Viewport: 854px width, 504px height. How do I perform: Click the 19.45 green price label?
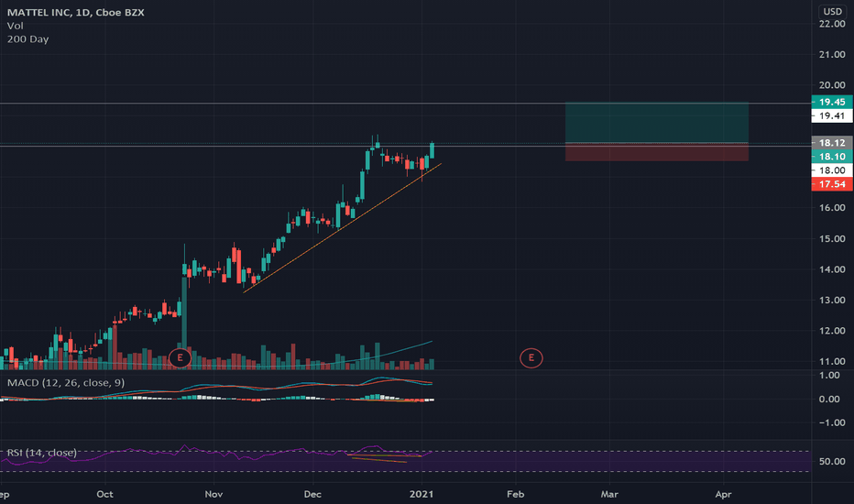[832, 102]
